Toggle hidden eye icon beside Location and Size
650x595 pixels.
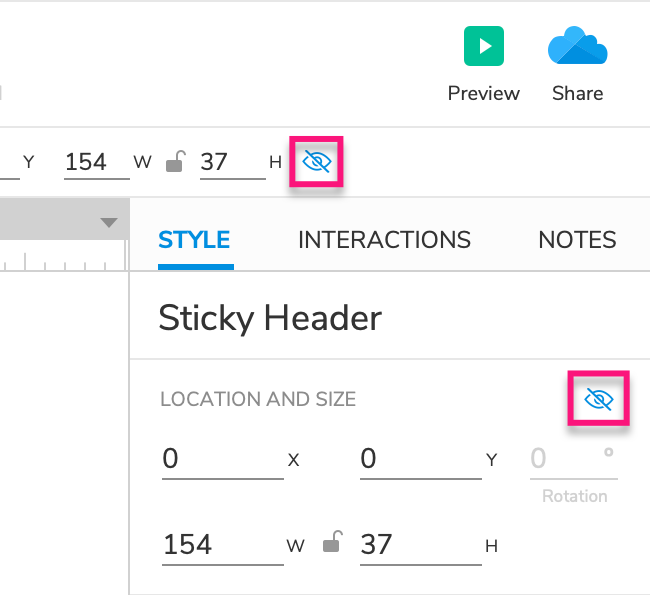598,400
